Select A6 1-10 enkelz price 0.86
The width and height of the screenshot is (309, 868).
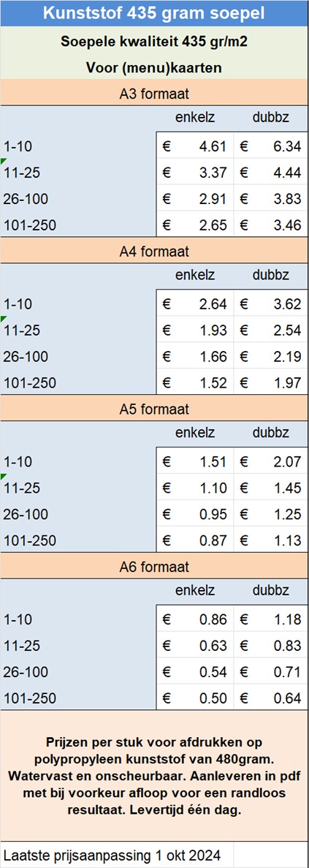(194, 619)
